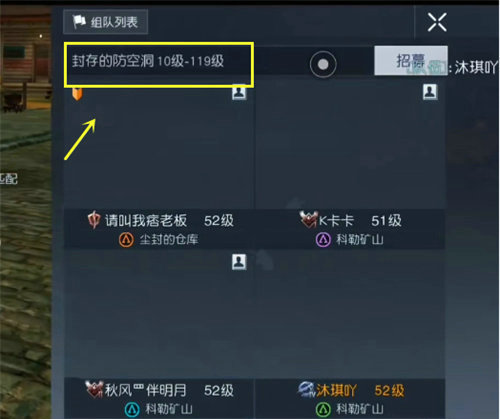Tap the 招募 recruit button

point(411,60)
